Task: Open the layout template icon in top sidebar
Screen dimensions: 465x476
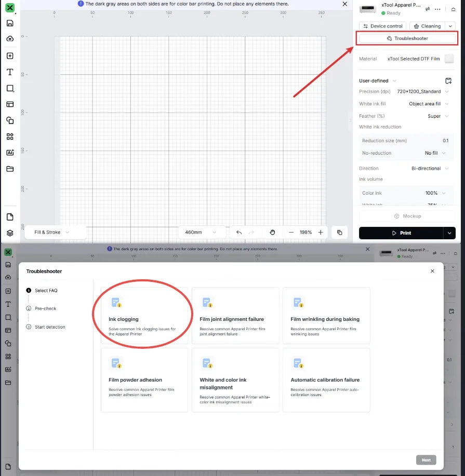Action: (x=10, y=104)
